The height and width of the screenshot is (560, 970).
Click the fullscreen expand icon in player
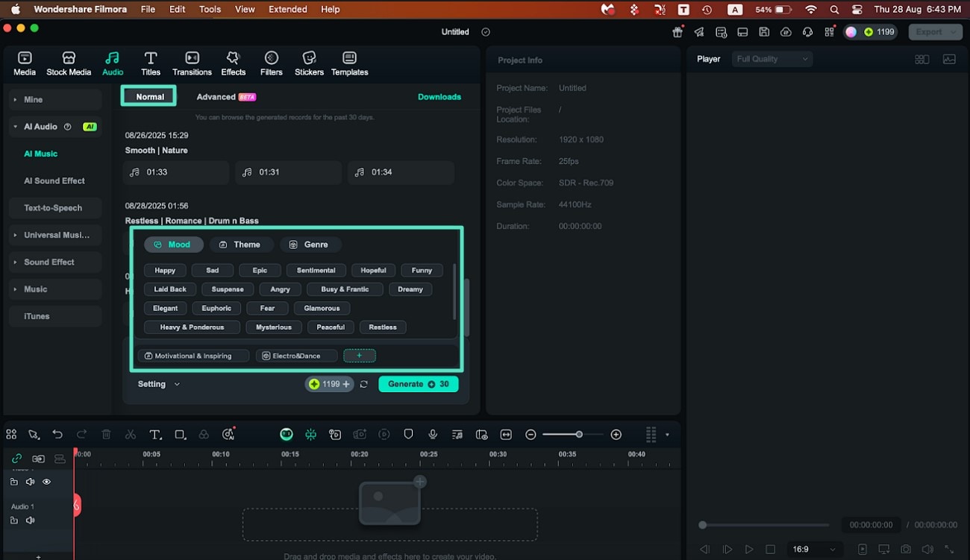tap(950, 550)
